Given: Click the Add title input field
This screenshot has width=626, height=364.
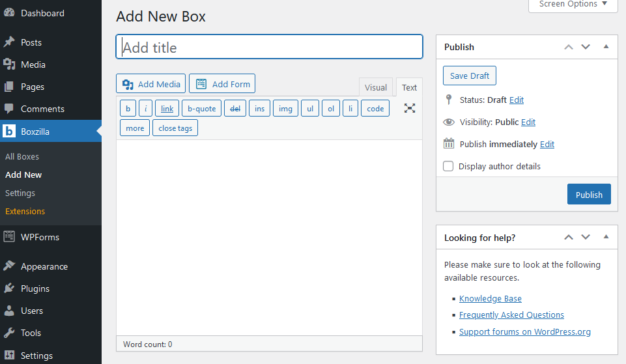Looking at the screenshot, I should tap(269, 48).
